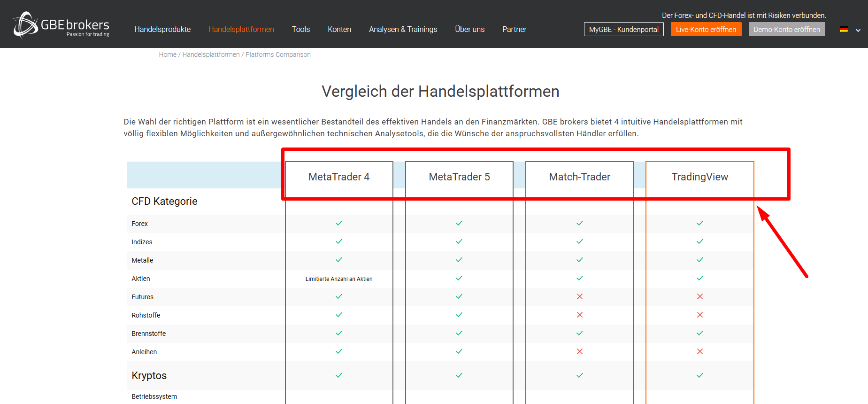Click the Aktien row label
The image size is (868, 404).
141,279
